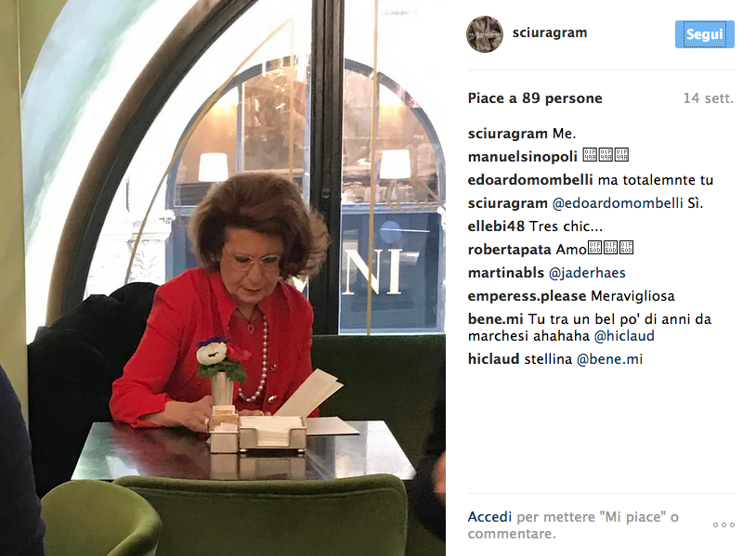Open the @edoardomombelli mention link

tap(617, 203)
